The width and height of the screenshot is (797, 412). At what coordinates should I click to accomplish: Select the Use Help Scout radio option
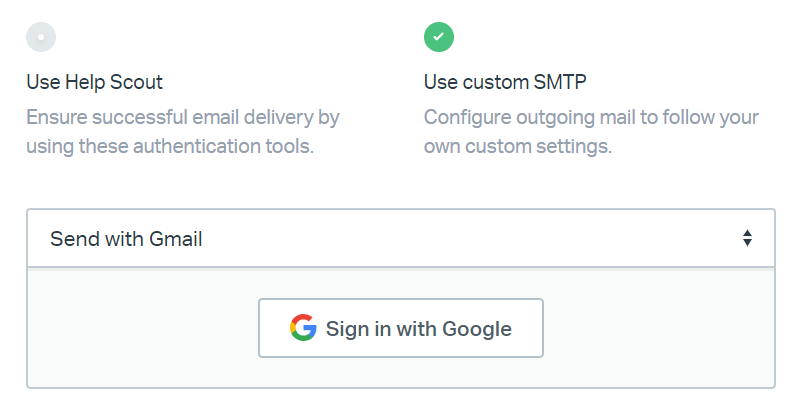(41, 37)
